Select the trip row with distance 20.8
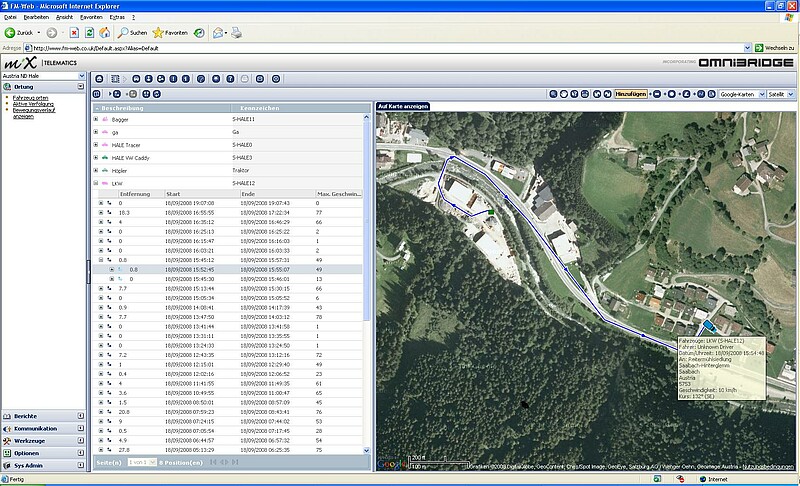The image size is (800, 486). [x=229, y=412]
